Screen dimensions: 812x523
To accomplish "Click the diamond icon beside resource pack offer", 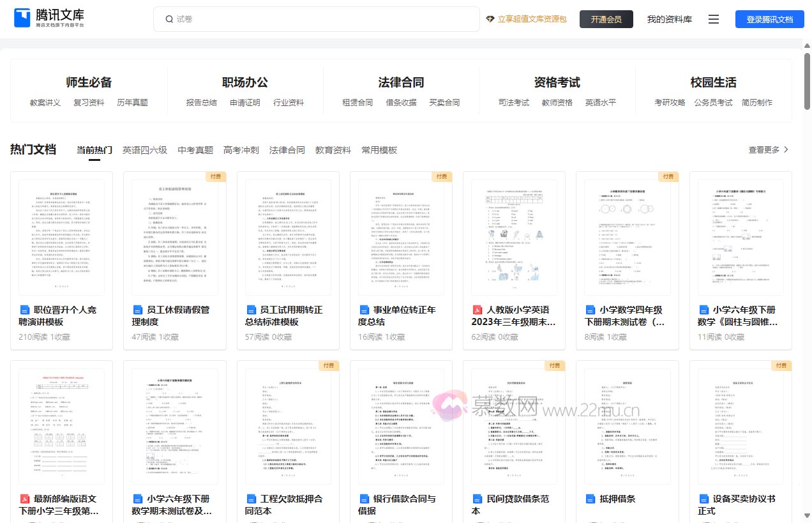I will click(x=490, y=19).
